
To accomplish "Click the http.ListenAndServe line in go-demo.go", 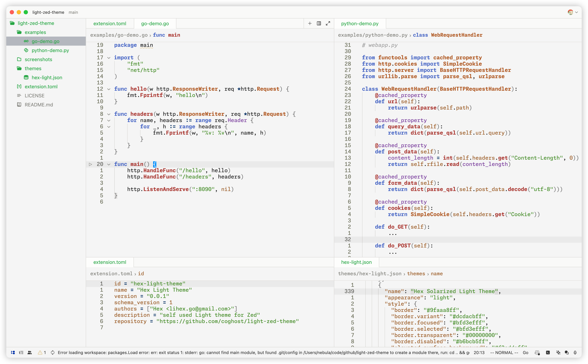I will 180,189.
